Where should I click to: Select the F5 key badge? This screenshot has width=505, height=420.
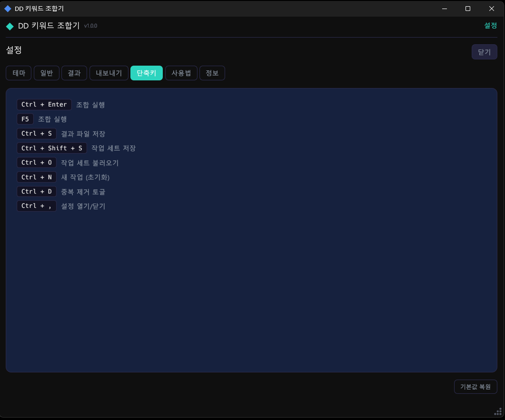(25, 119)
